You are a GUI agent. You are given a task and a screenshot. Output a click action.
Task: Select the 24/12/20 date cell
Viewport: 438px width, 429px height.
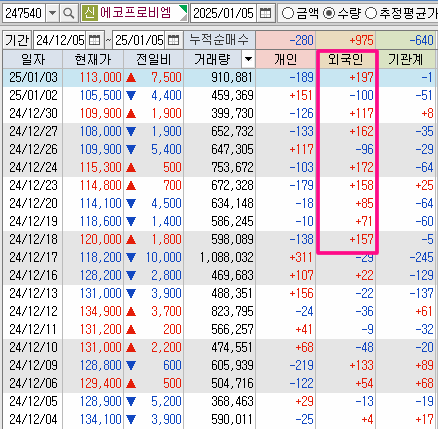click(x=33, y=203)
